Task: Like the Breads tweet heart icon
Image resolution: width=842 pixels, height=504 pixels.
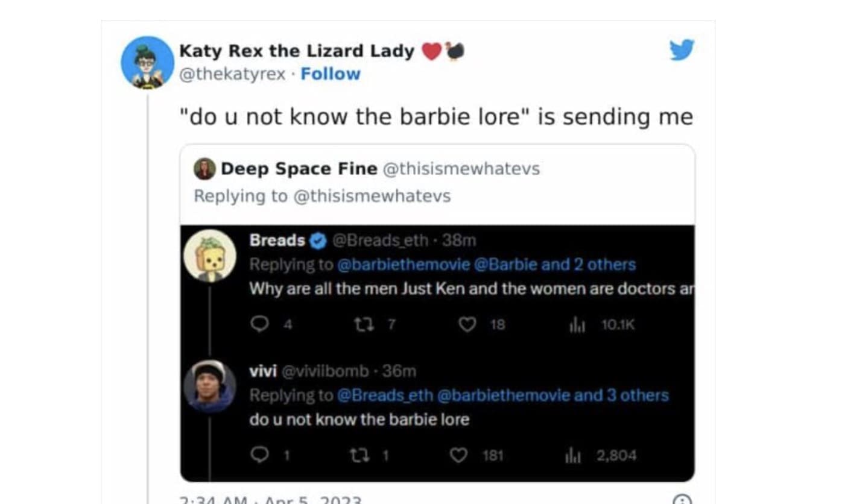Action: coord(467,325)
